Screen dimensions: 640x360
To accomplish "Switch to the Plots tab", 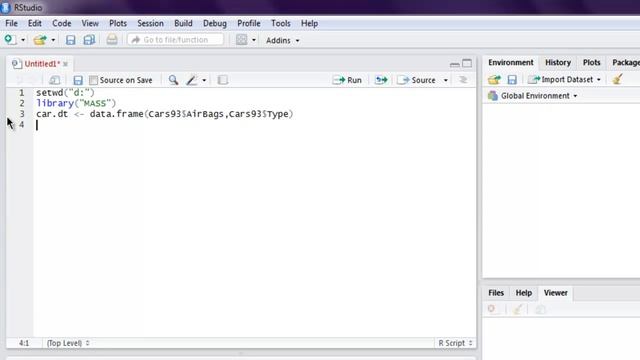I will click(x=591, y=62).
